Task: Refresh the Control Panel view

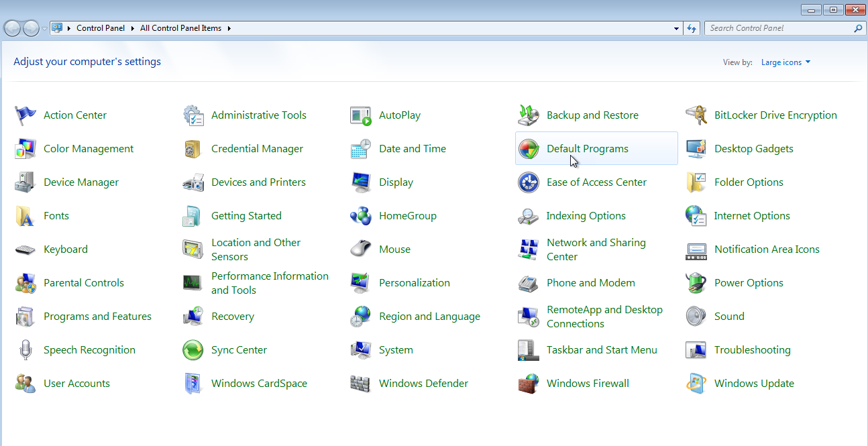Action: [692, 28]
